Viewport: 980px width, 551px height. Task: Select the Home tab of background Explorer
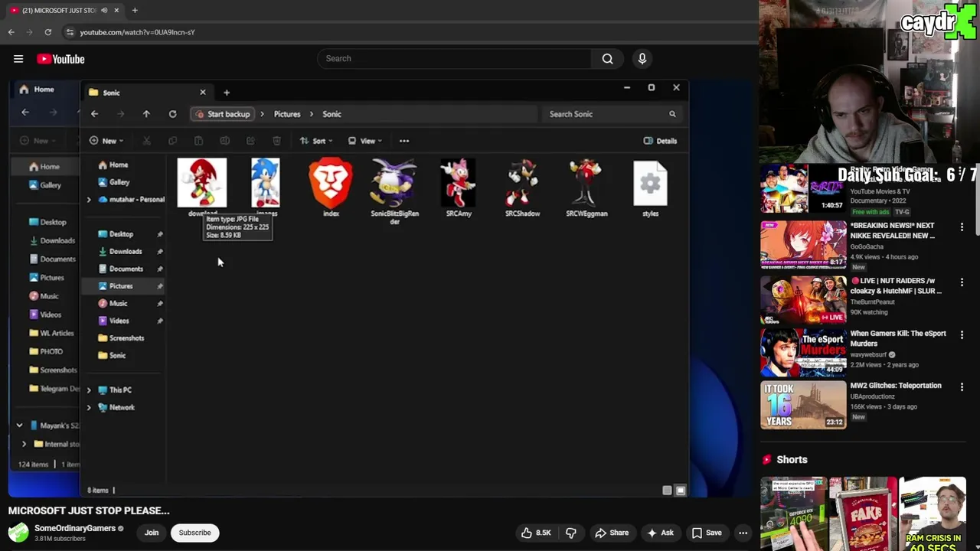pos(44,90)
